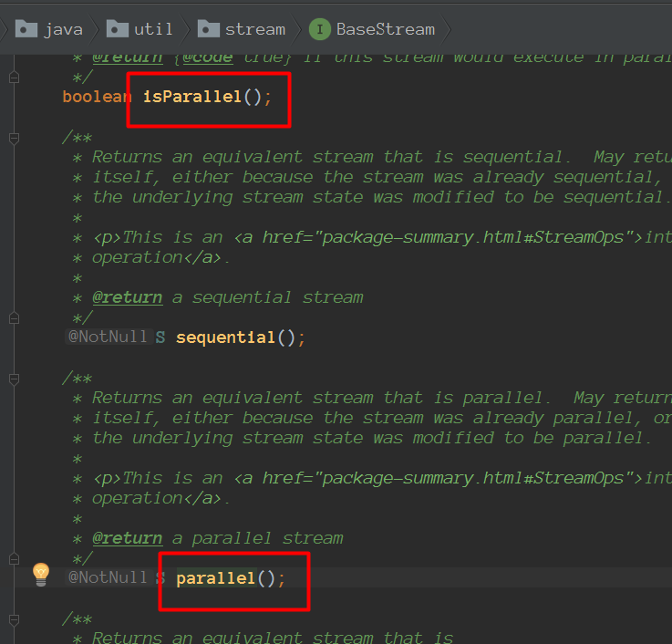The height and width of the screenshot is (644, 672).
Task: Click the stream folder icon
Action: click(209, 28)
